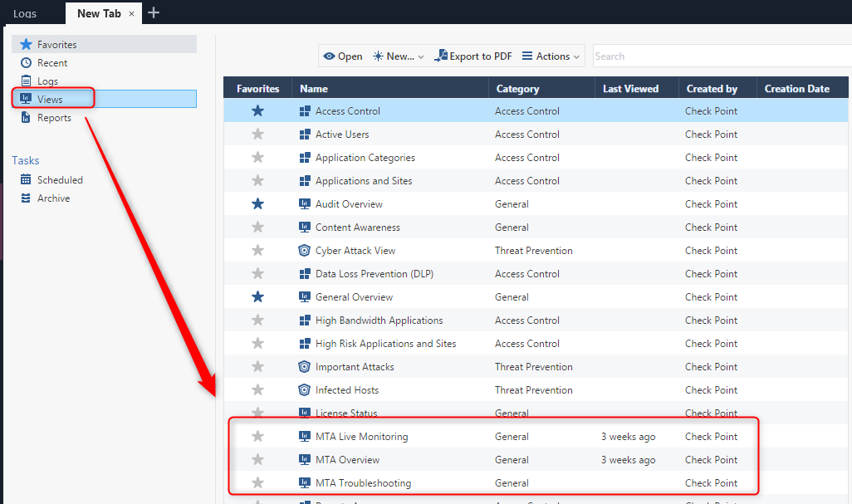Click the MTA Overview view icon
The width and height of the screenshot is (852, 504).
click(305, 459)
